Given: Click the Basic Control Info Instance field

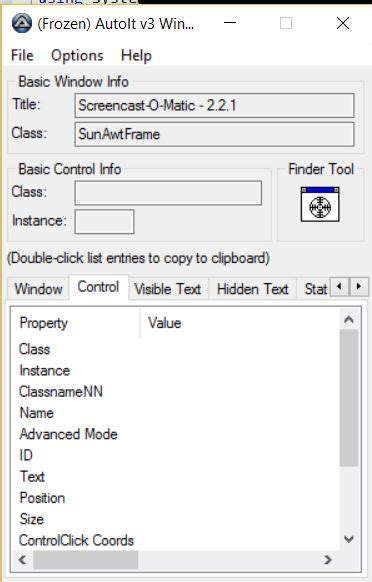Looking at the screenshot, I should (104, 222).
